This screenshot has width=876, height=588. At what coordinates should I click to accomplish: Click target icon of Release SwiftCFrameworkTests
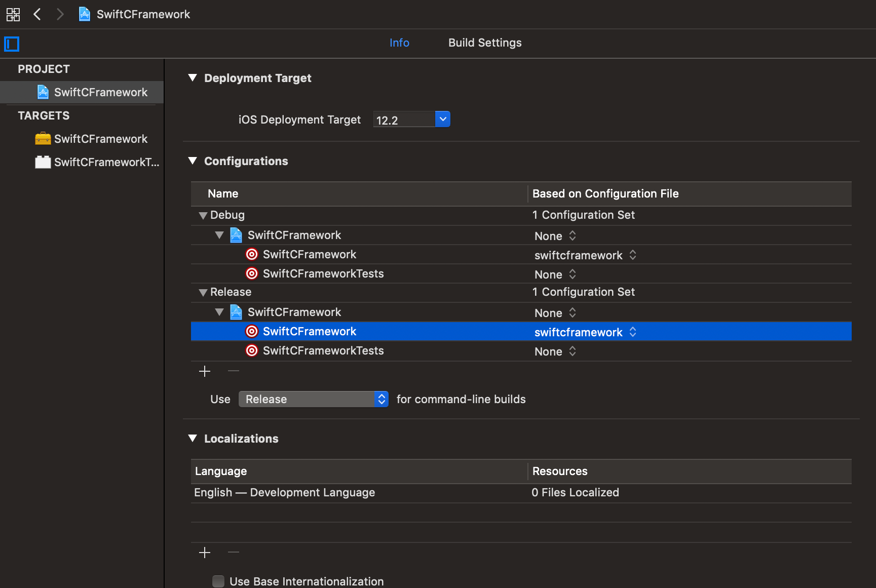click(252, 350)
